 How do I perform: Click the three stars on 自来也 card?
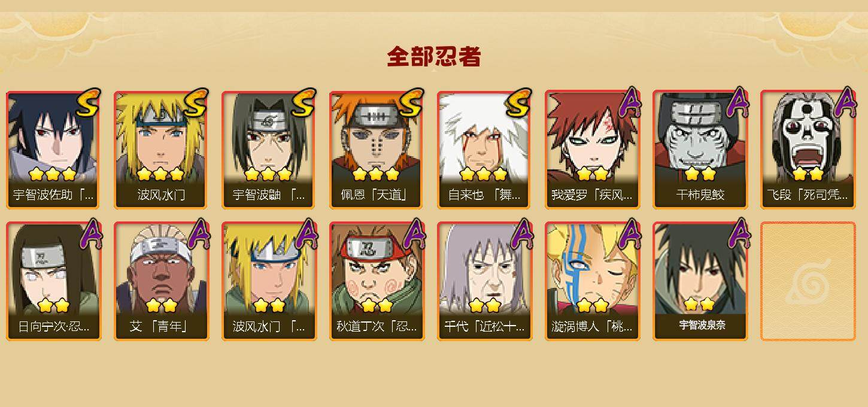pos(484,174)
